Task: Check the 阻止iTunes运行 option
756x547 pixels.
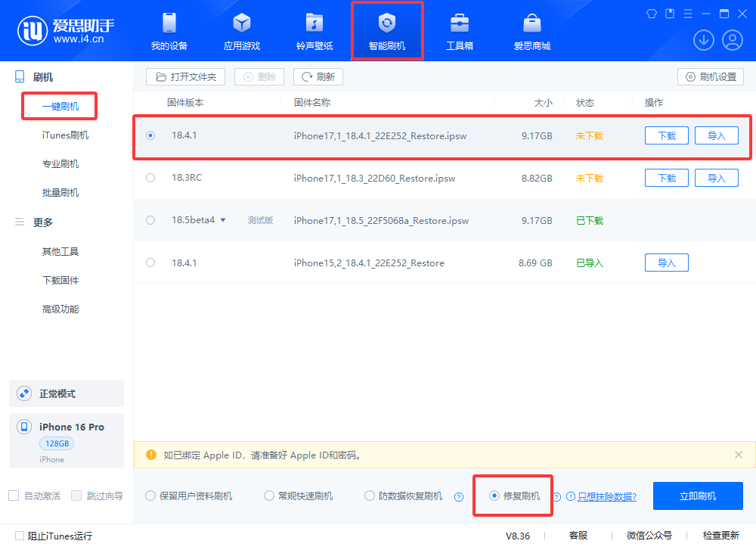Action: [20, 536]
